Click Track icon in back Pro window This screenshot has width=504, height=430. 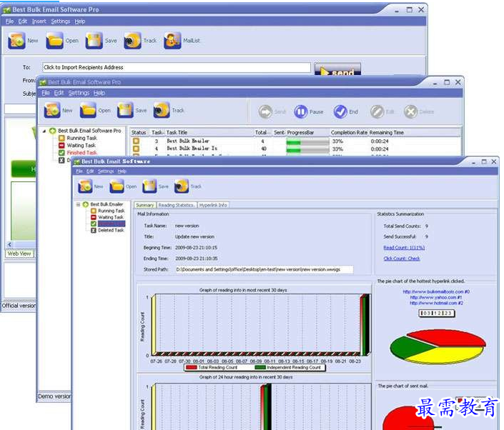132,41
